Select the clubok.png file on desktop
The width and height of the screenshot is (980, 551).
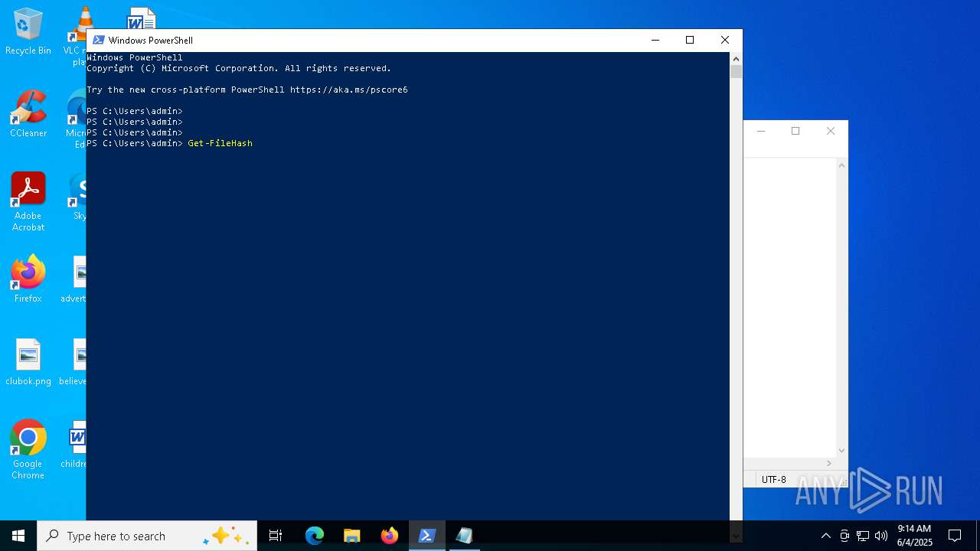[28, 362]
